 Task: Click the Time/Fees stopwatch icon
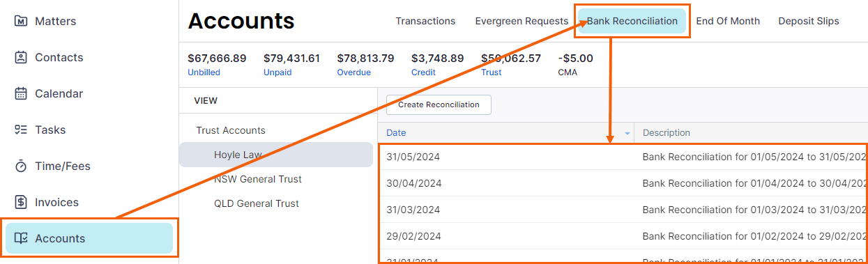coord(21,166)
